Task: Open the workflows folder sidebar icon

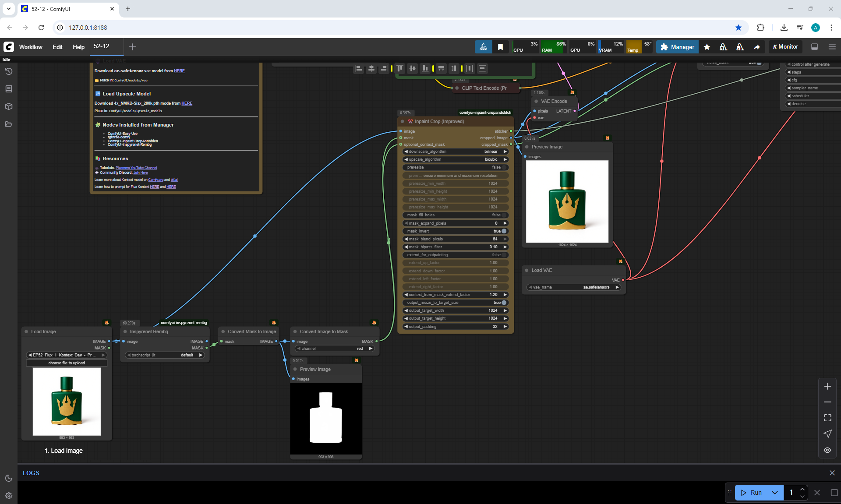Action: [8, 124]
